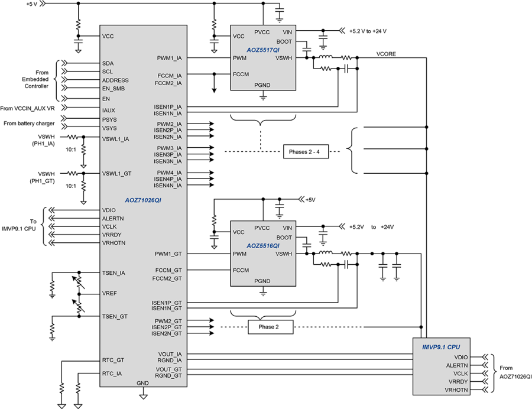This screenshot has width=532, height=409.
Task: Click the 'From AOZ71026QI' text at right
Action: coord(514,371)
